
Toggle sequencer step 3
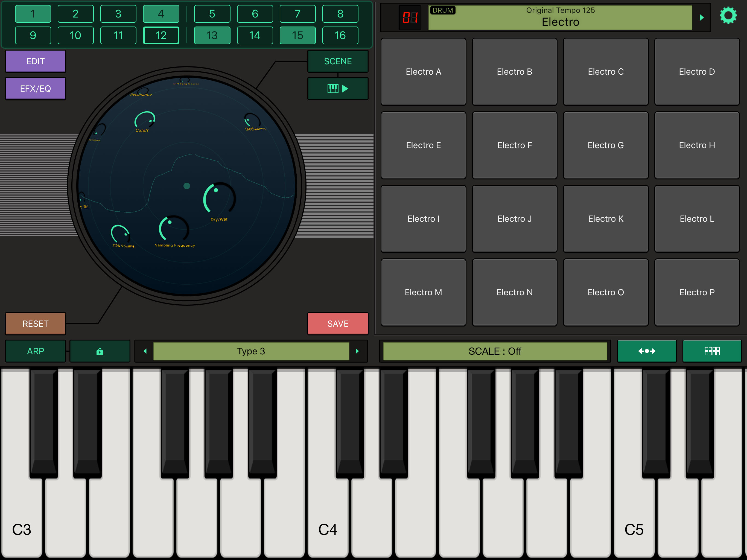(x=118, y=14)
